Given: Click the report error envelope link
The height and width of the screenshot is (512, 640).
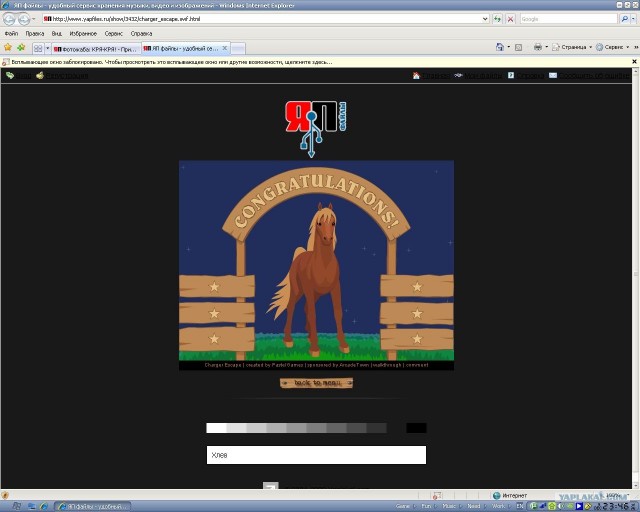Looking at the screenshot, I should click(x=589, y=76).
